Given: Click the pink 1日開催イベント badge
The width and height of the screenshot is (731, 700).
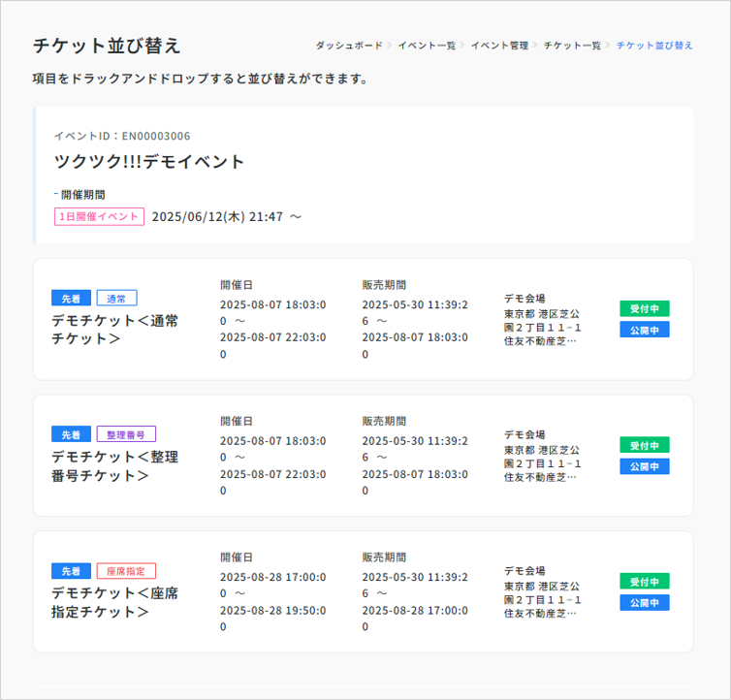Looking at the screenshot, I should point(99,216).
